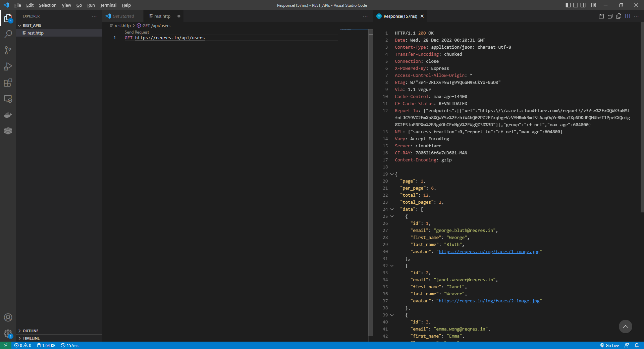Open the Selection menu
Image resolution: width=644 pixels, height=349 pixels.
point(48,5)
